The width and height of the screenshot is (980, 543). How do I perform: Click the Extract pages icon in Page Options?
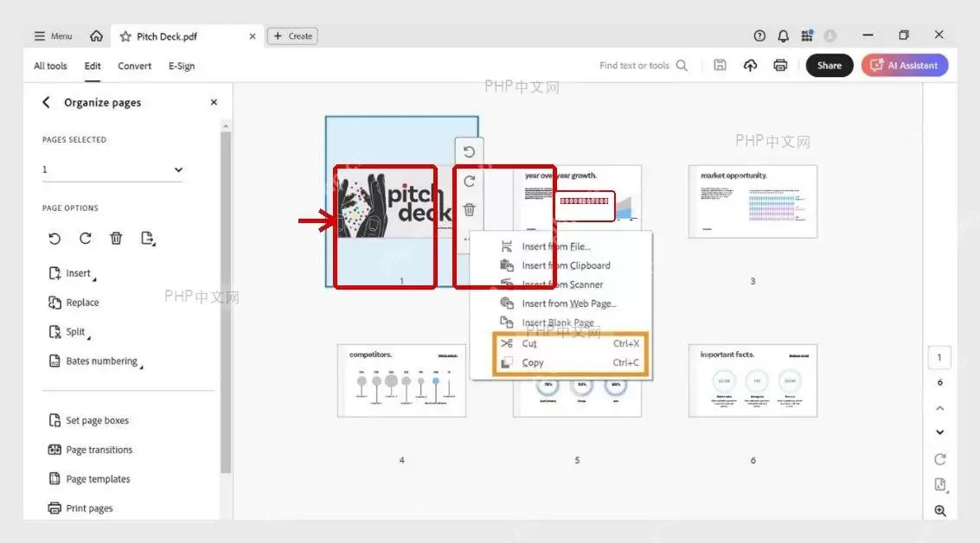(148, 238)
